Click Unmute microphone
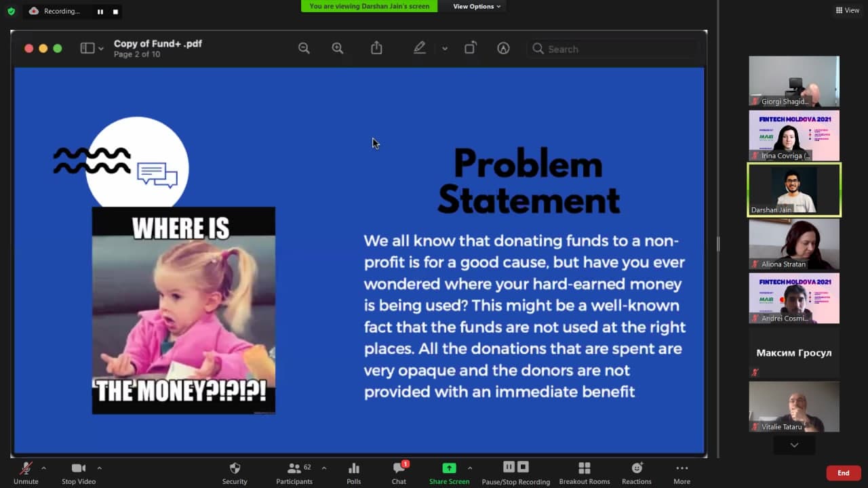This screenshot has width=868, height=488. 26,472
